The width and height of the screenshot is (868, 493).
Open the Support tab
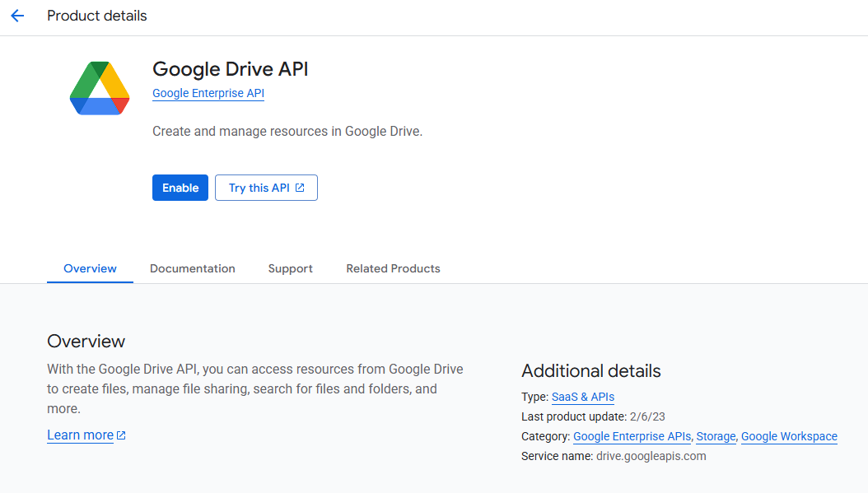pyautogui.click(x=290, y=268)
